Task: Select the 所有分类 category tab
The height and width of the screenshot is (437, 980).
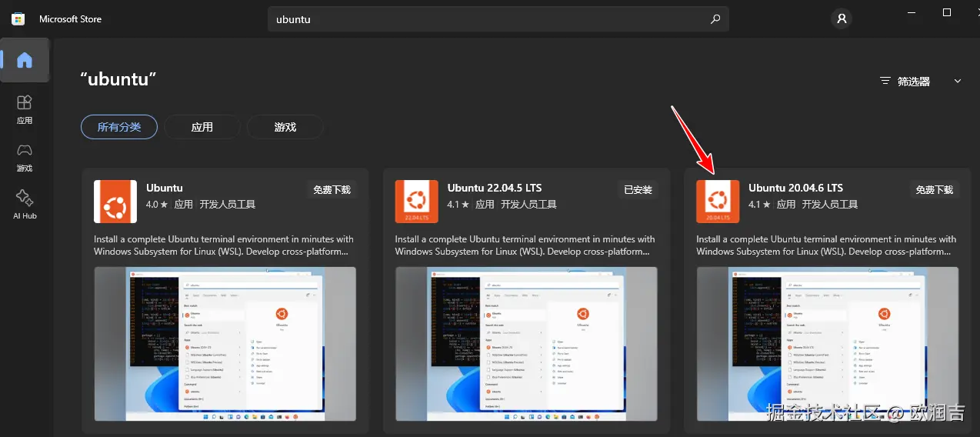Action: click(x=119, y=127)
